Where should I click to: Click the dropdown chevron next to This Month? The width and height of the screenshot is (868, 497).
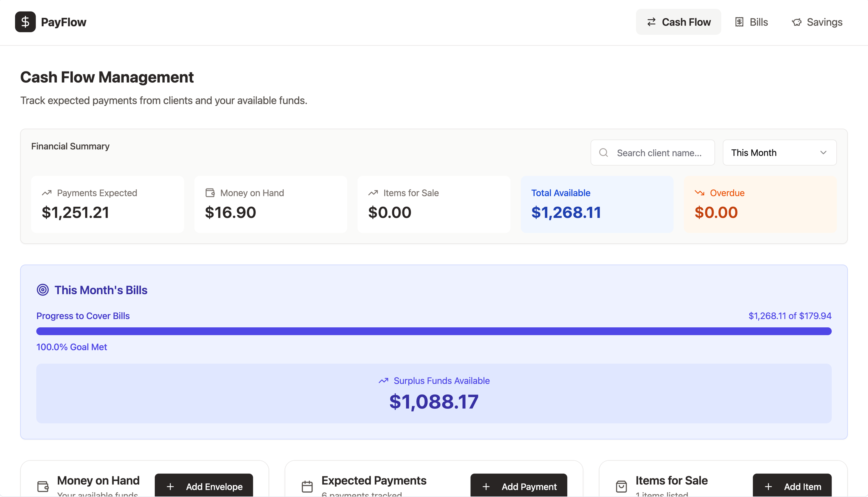(823, 153)
